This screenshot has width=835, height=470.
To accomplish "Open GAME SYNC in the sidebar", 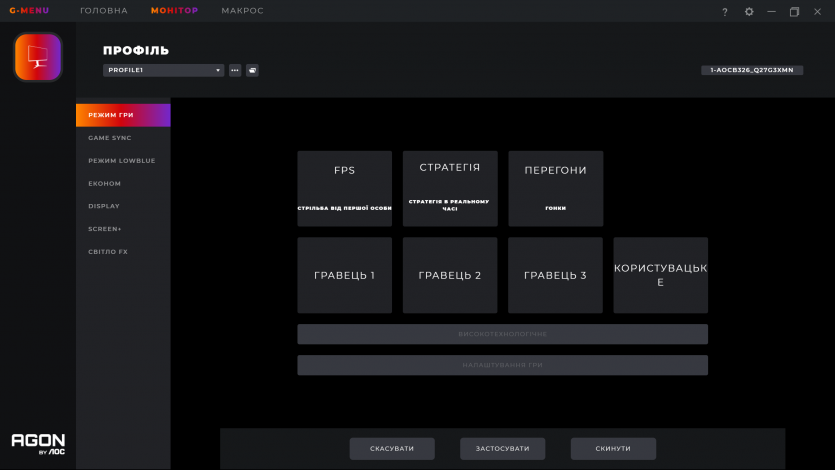I will coord(110,138).
